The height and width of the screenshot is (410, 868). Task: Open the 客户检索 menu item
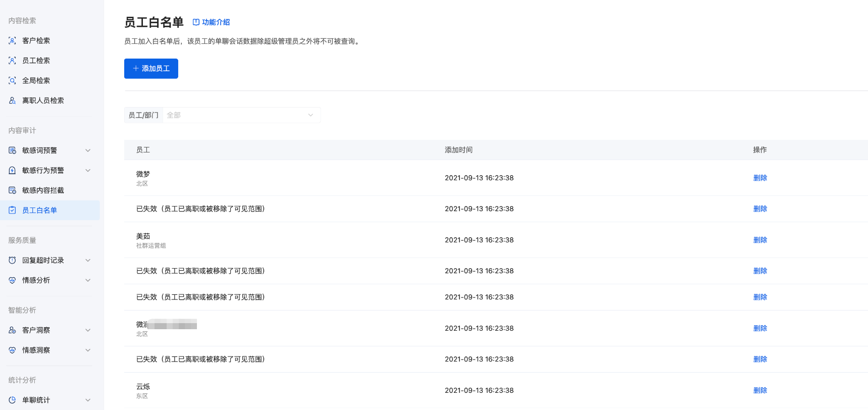click(x=50, y=40)
